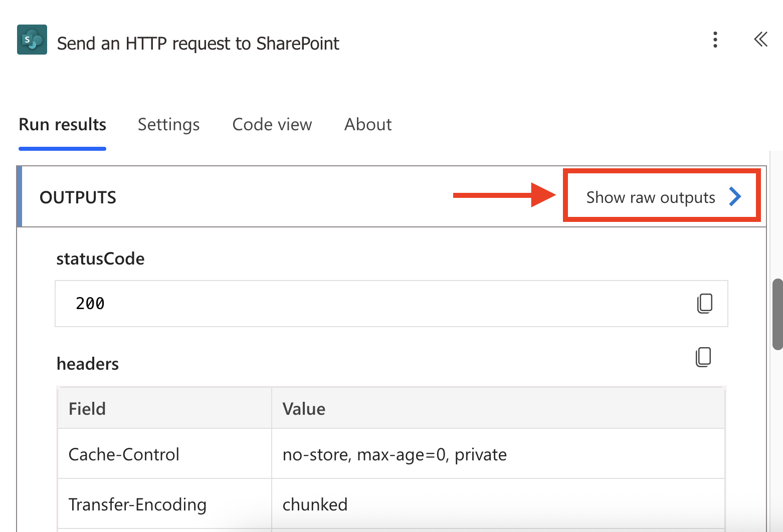Copy the statusCode value 200
Viewport: 783px width, 532px height.
point(705,304)
